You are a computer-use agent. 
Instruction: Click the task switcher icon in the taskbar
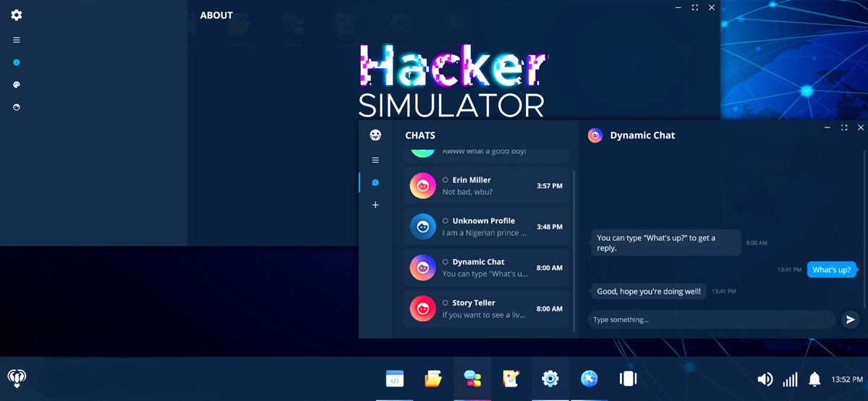tap(628, 379)
